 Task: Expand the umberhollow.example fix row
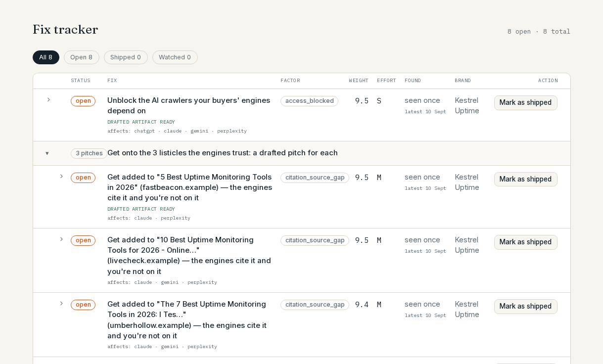point(61,304)
